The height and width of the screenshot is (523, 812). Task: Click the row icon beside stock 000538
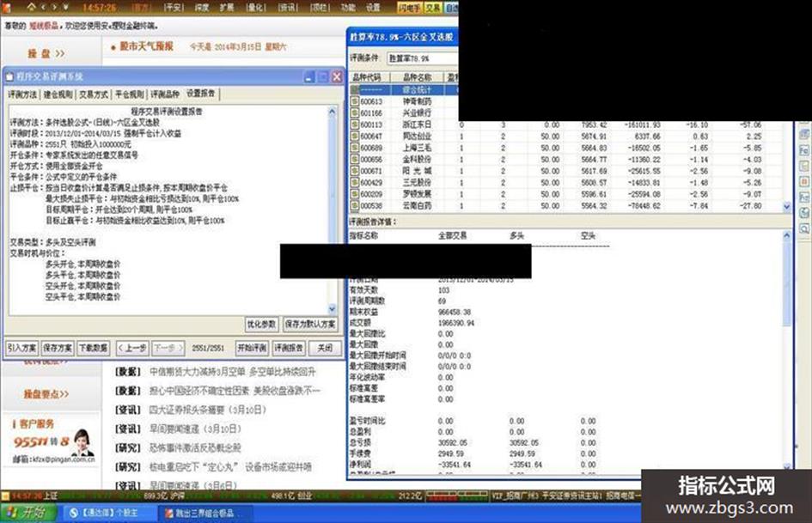pos(355,205)
